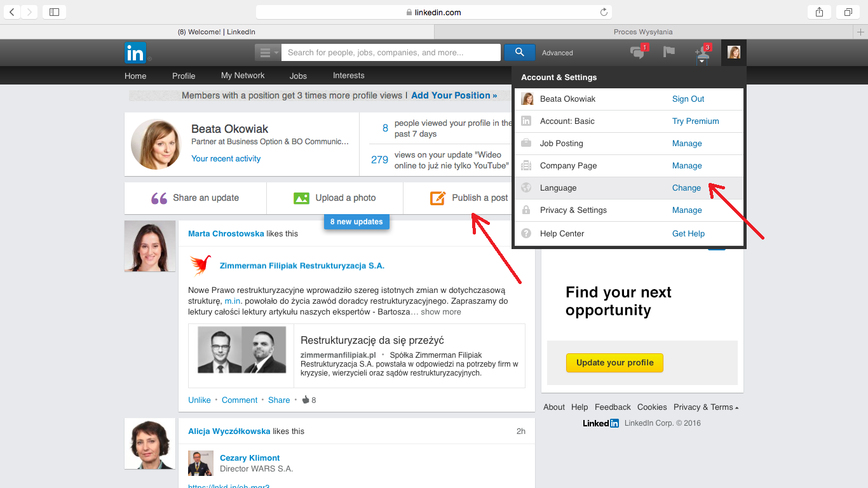Click Upload a photo picture icon

(301, 198)
